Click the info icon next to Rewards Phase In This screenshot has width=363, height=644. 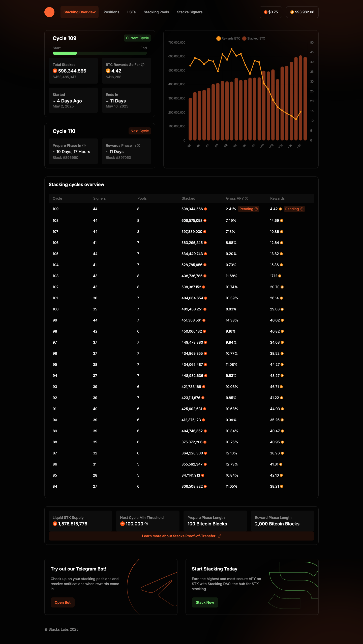tap(138, 146)
